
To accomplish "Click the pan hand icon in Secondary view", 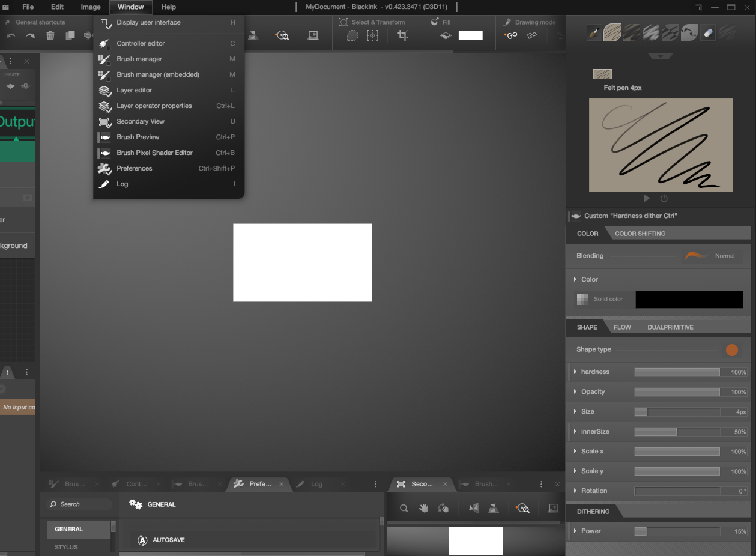I will pos(424,508).
